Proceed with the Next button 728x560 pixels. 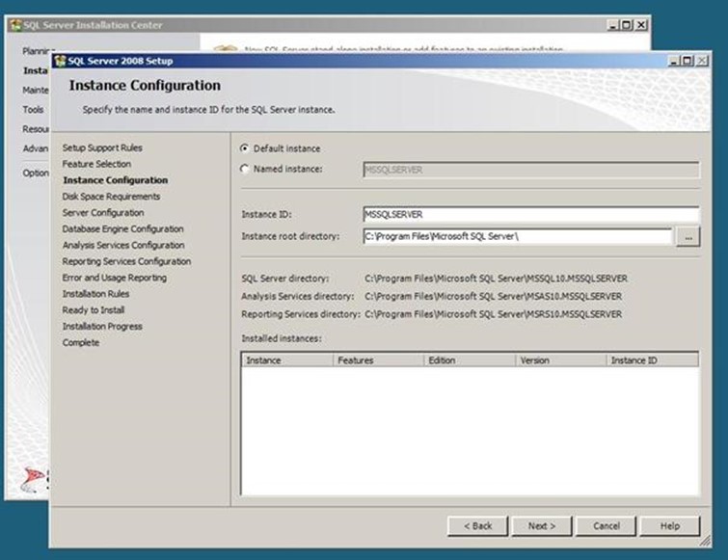pos(541,526)
